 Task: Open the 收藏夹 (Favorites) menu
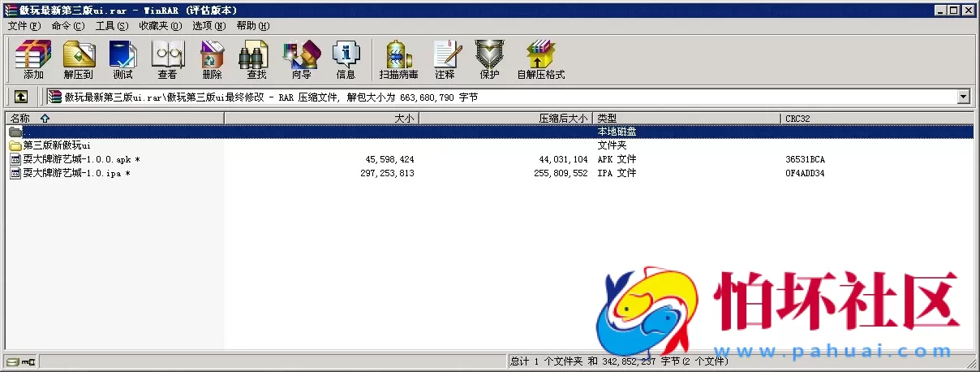pos(160,26)
